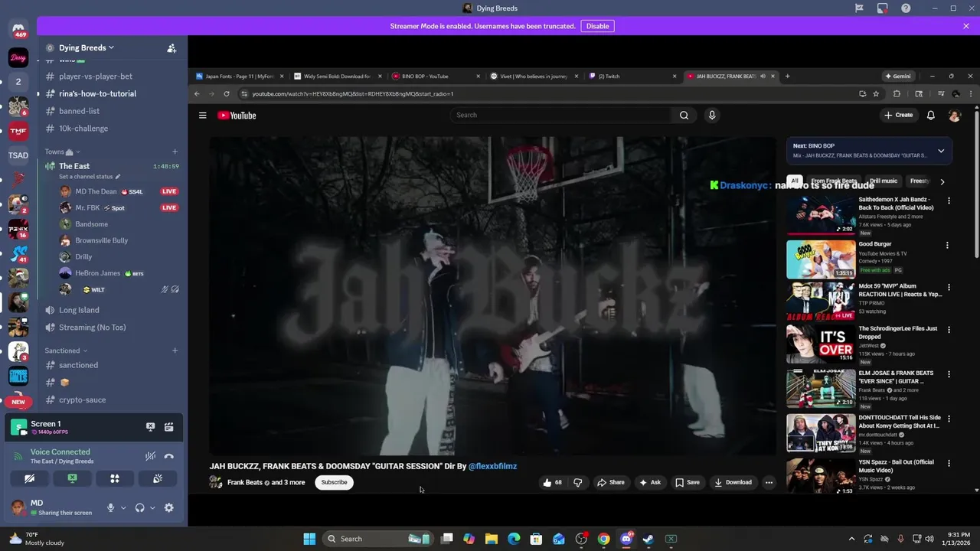Viewport: 980px width, 551px height.
Task: Select user Brownsville Bully in The East
Action: coord(101,240)
